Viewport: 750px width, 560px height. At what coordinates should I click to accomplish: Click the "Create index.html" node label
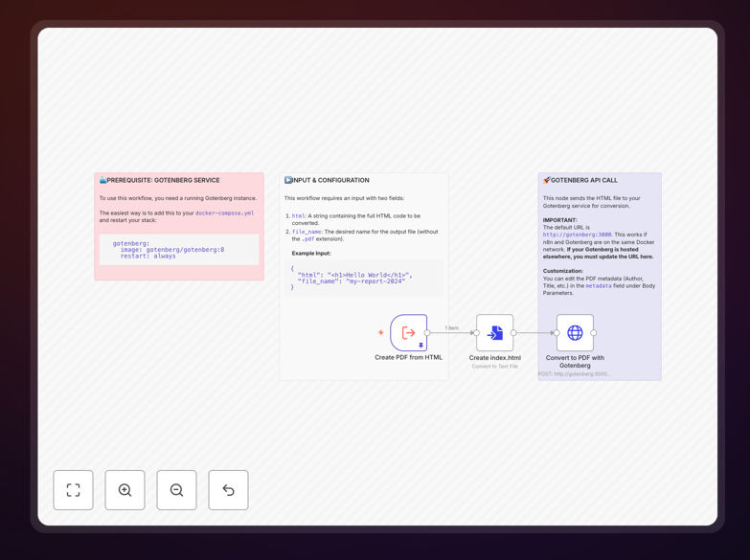coord(494,358)
